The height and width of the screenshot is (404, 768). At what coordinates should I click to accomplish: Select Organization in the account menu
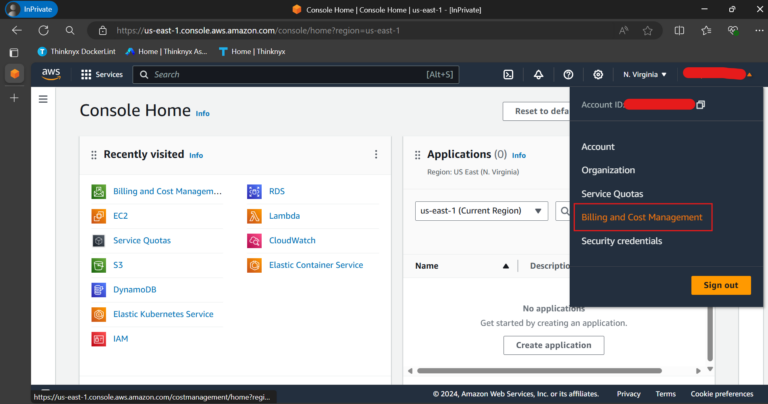608,170
